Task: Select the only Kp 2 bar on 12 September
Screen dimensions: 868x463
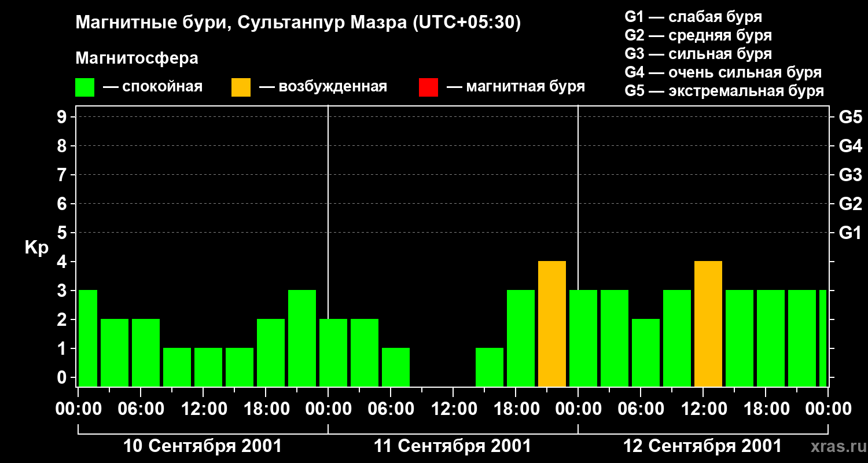Action: [x=646, y=353]
